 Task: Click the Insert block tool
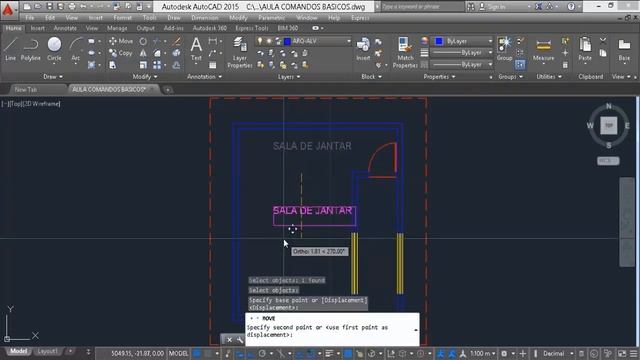pos(363,49)
